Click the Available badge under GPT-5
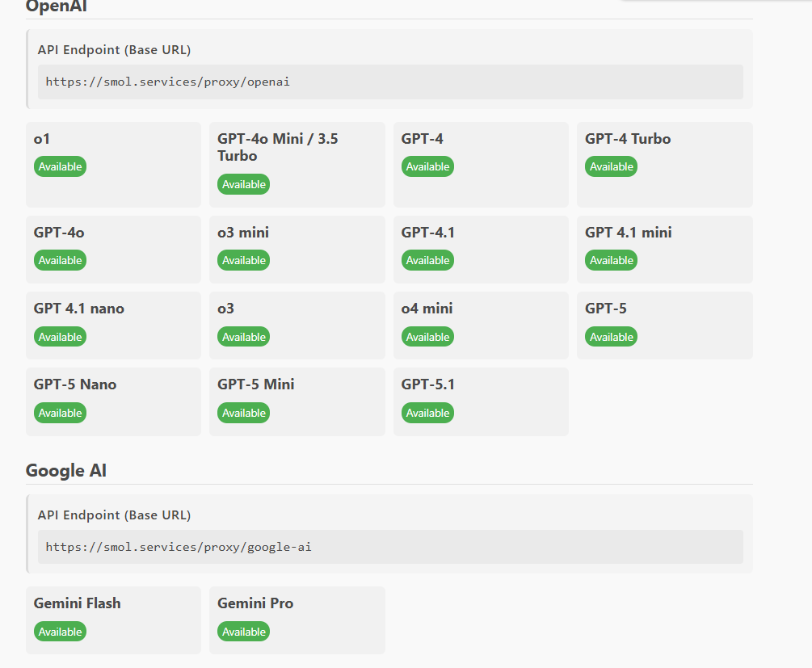The image size is (812, 668). pyautogui.click(x=611, y=337)
